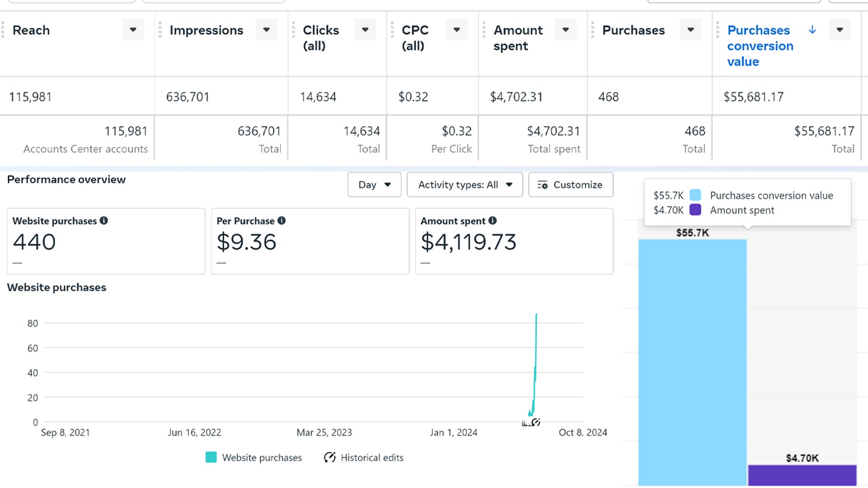Sort by Purchases conversion value header
This screenshot has width=868, height=488.
point(760,46)
